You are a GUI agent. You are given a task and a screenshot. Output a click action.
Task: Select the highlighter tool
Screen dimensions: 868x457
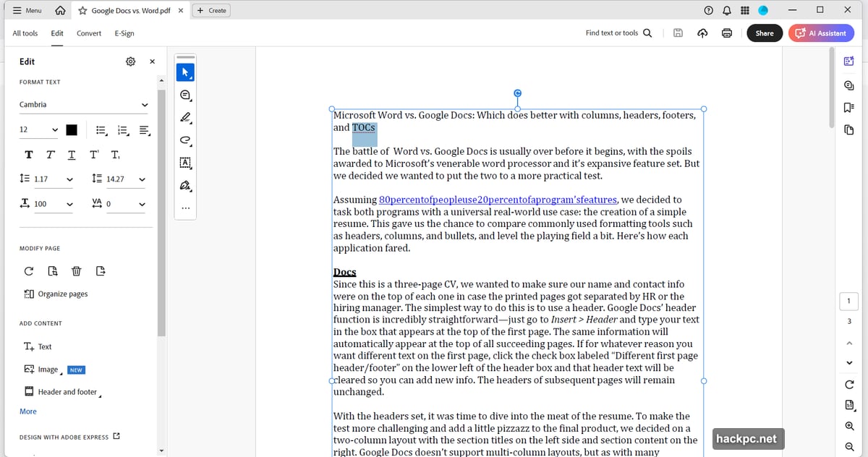click(x=185, y=118)
